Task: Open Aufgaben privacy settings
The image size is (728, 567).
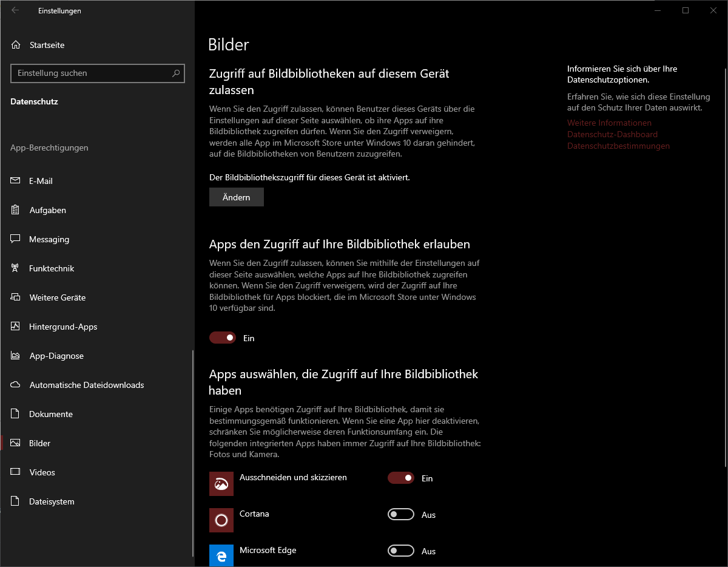Action: point(97,210)
